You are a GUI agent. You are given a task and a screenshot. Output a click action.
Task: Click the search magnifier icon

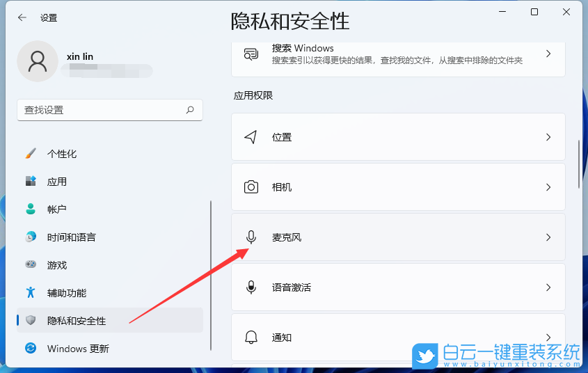(x=190, y=110)
